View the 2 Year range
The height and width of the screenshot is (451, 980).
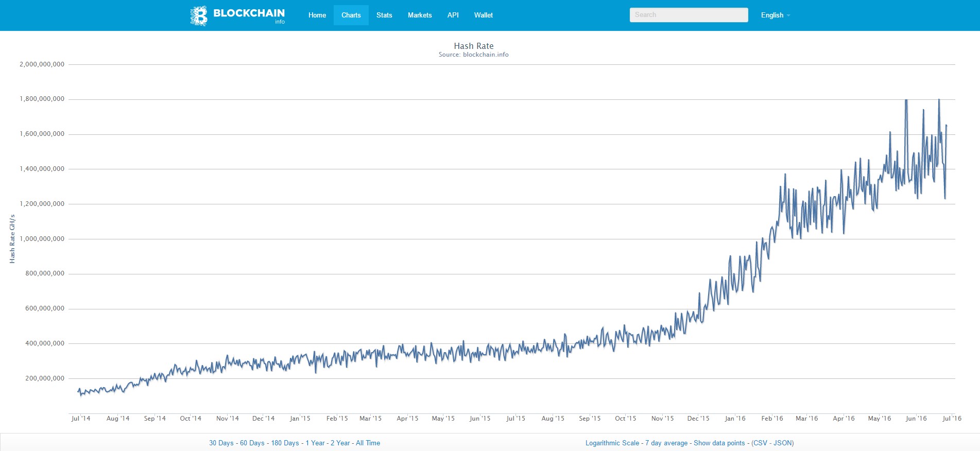pyautogui.click(x=340, y=443)
